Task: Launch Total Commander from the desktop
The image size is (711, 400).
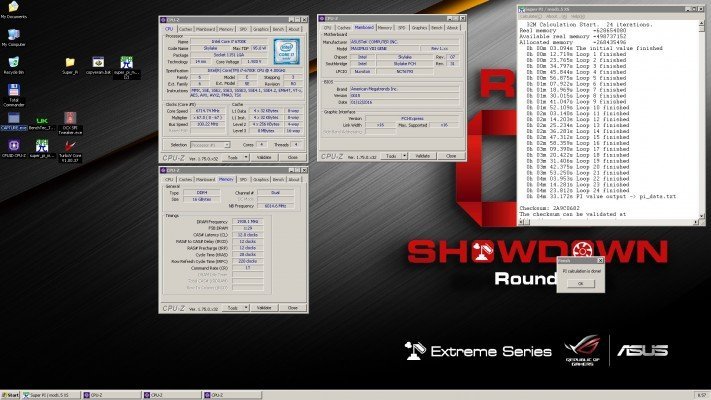Action: (14, 95)
